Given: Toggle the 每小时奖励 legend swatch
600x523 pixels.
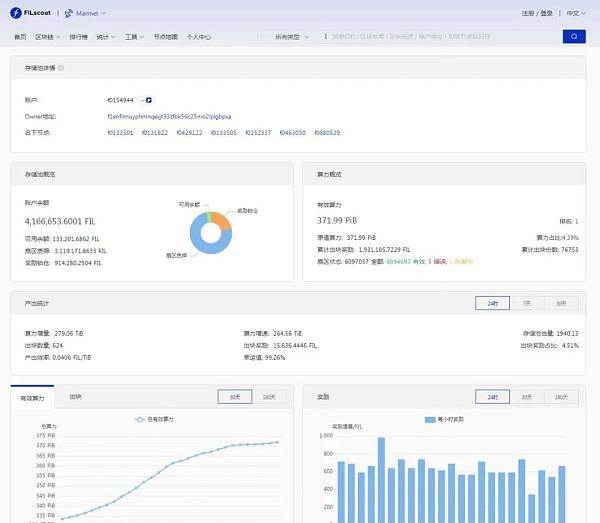Looking at the screenshot, I should click(430, 420).
